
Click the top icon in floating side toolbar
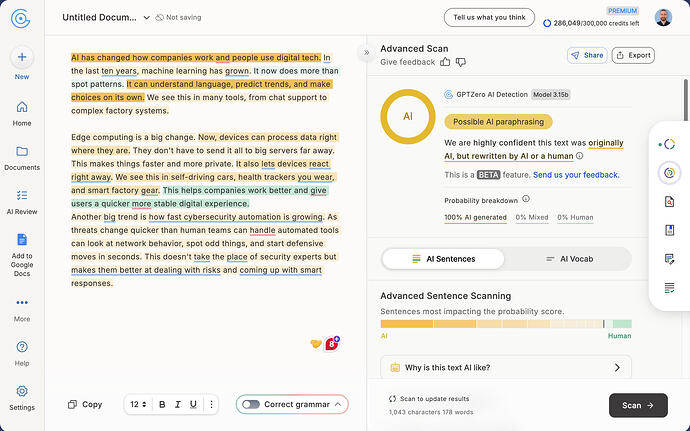669,144
